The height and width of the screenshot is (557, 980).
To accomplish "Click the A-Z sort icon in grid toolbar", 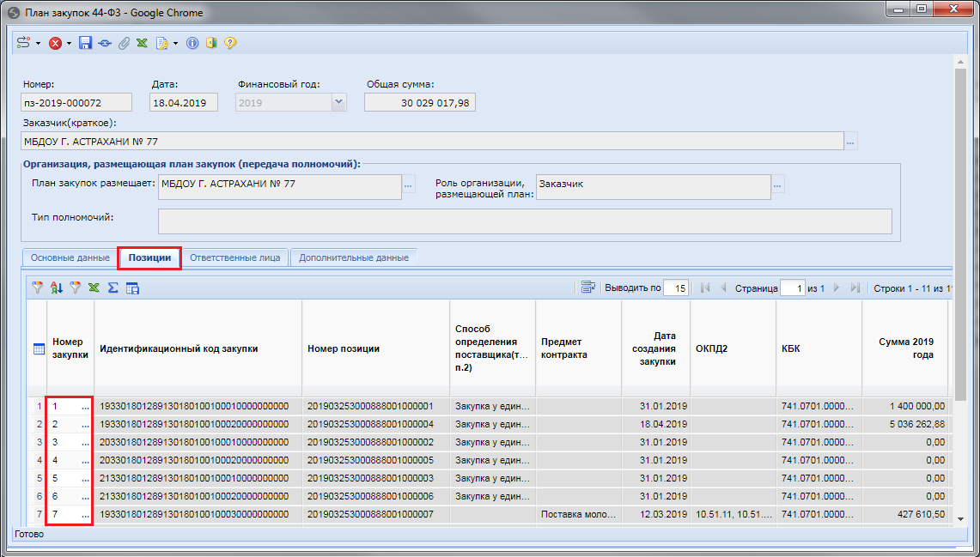I will [x=57, y=288].
